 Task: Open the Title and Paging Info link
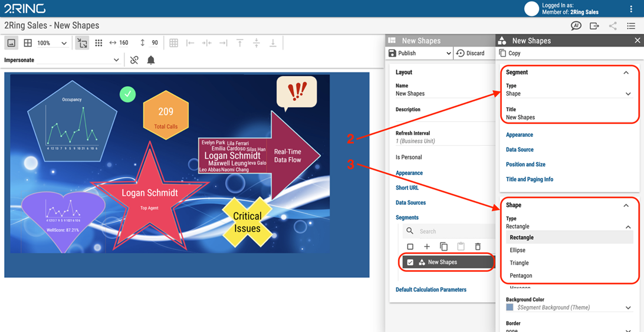tap(530, 179)
